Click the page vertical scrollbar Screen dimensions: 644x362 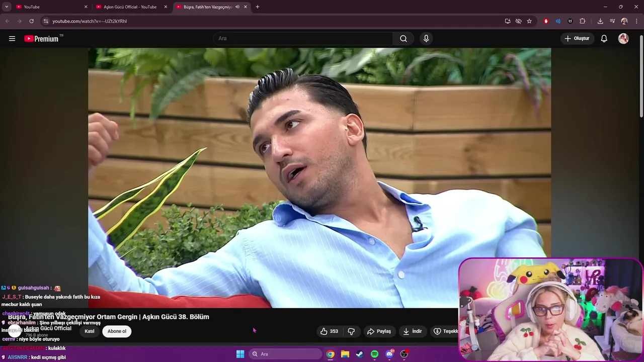coord(641,75)
